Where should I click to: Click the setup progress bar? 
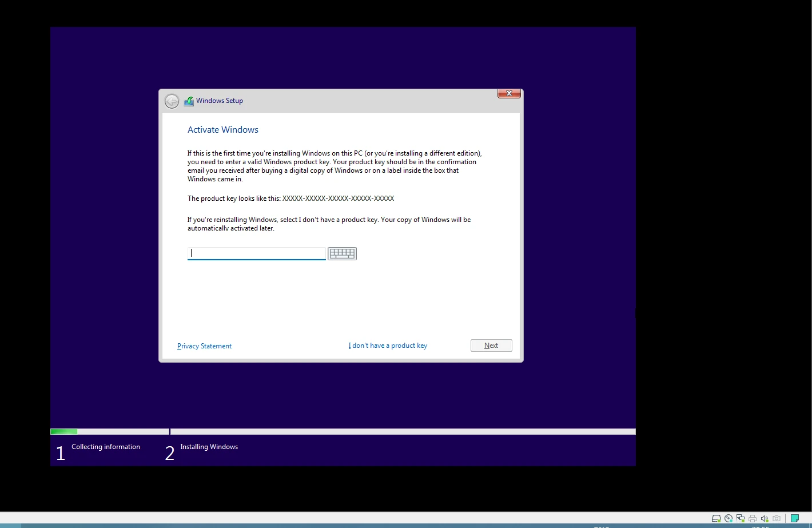(x=343, y=431)
